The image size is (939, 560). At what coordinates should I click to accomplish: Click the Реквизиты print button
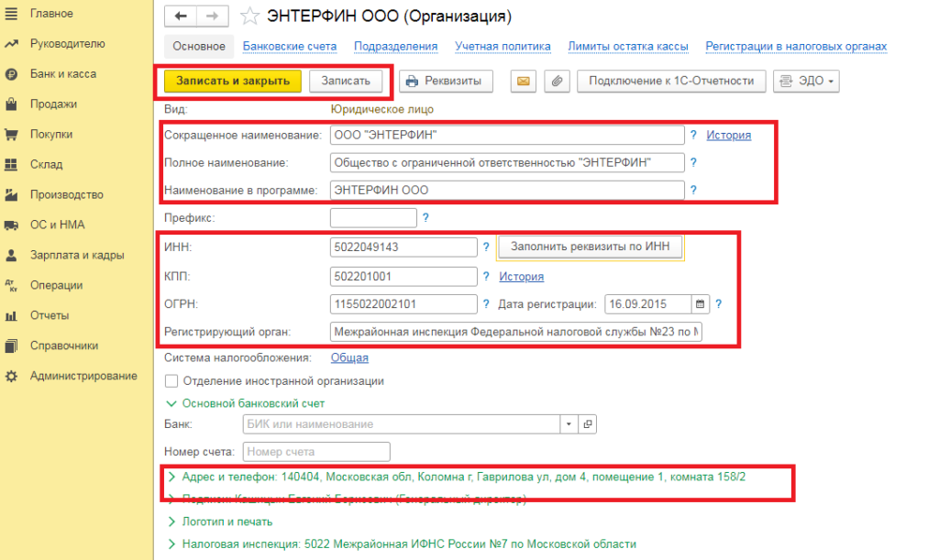(447, 81)
